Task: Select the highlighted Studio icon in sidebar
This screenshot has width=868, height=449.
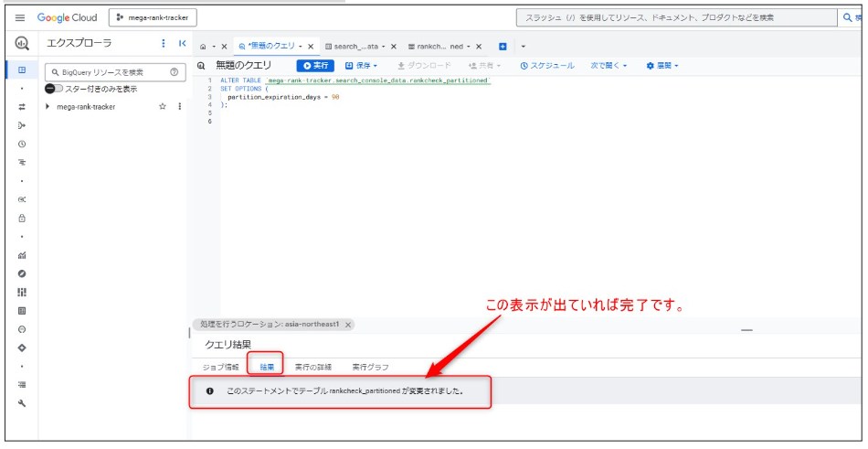Action: pos(22,69)
